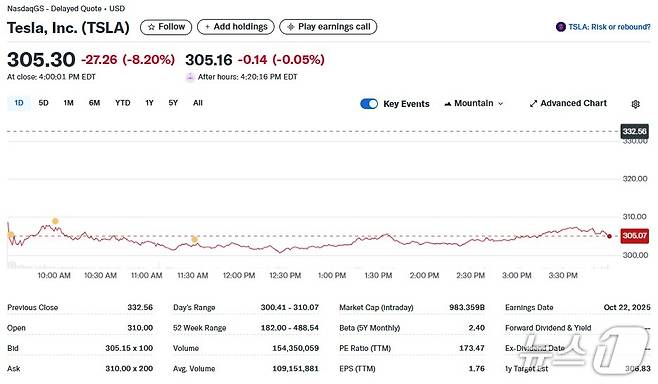Click the key event marker near 11:30 AM
This screenshot has height=384, width=658.
[194, 240]
